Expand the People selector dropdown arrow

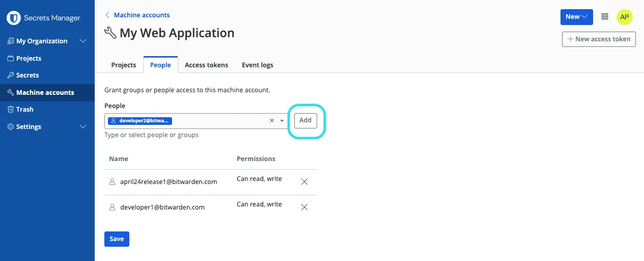click(282, 121)
